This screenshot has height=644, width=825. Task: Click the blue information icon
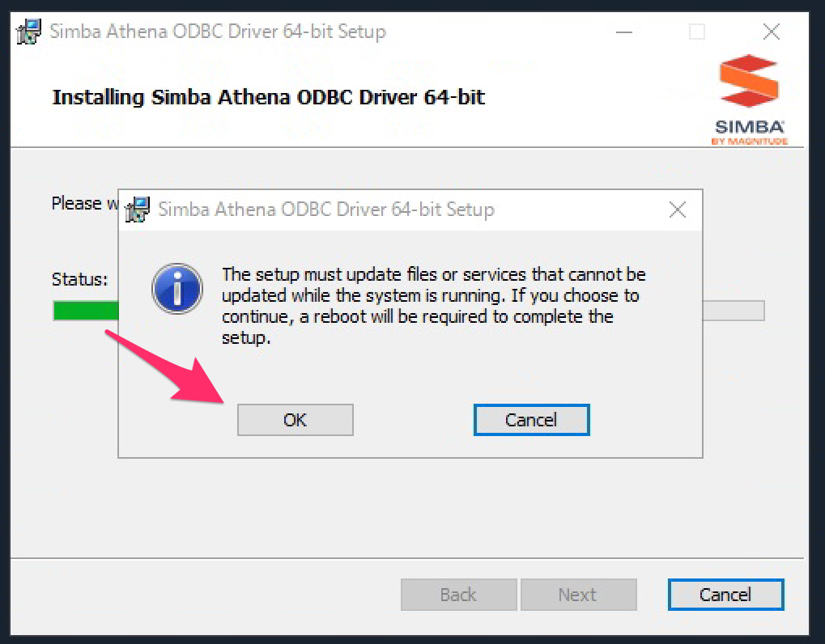point(176,287)
